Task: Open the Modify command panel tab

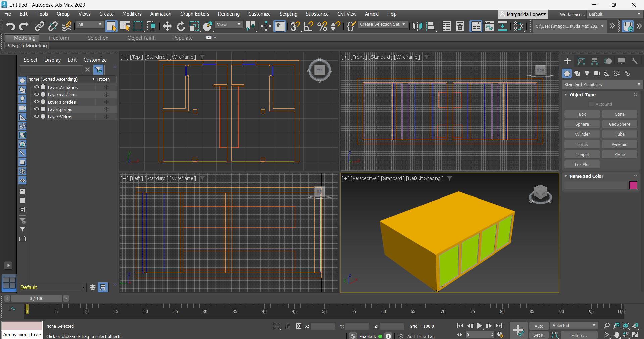Action: coord(581,61)
